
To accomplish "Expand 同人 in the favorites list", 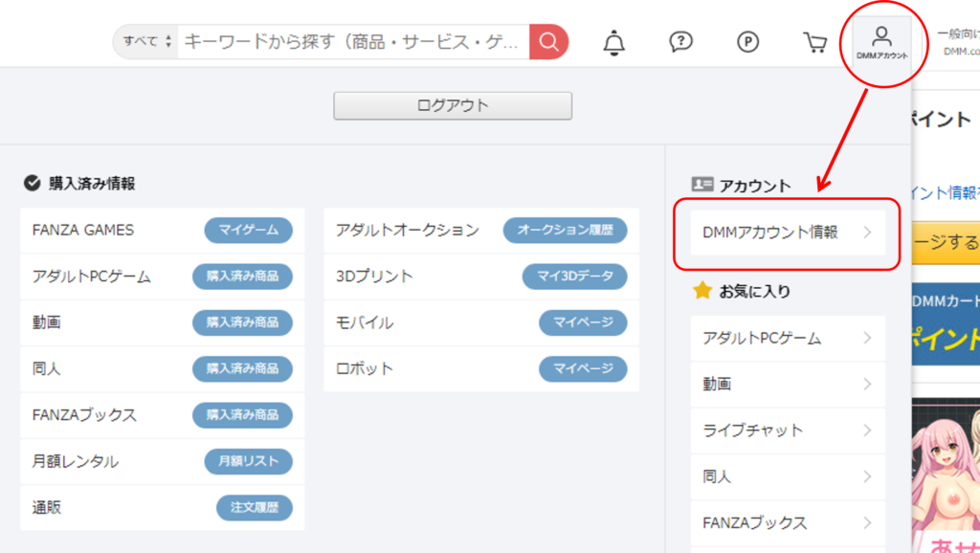I will 787,476.
